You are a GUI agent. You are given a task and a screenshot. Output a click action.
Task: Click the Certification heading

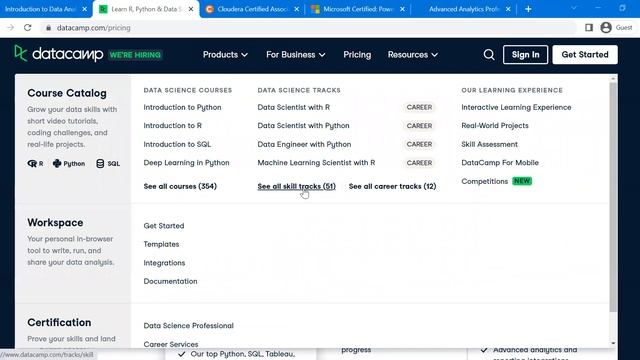[59, 323]
